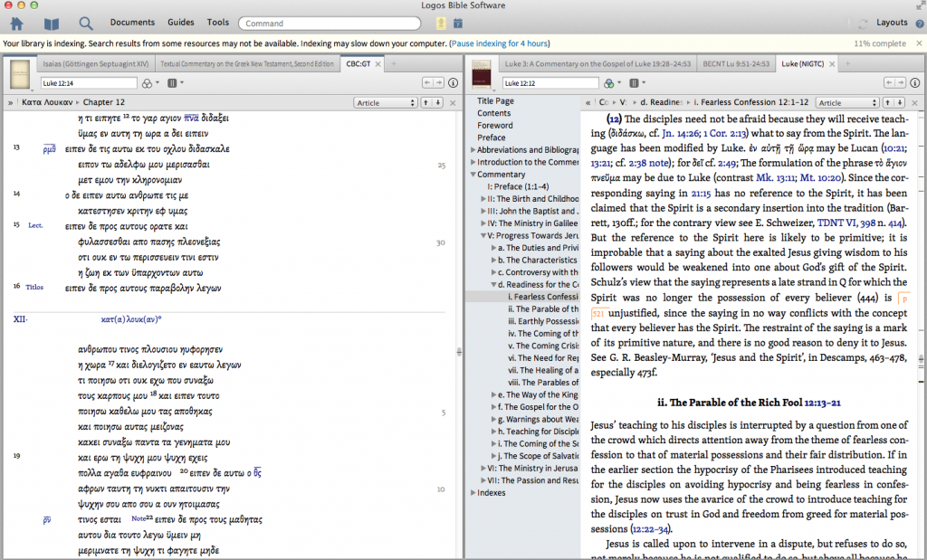
Task: Close the Luke (NIGTC) locator bar
Action: [x=914, y=103]
